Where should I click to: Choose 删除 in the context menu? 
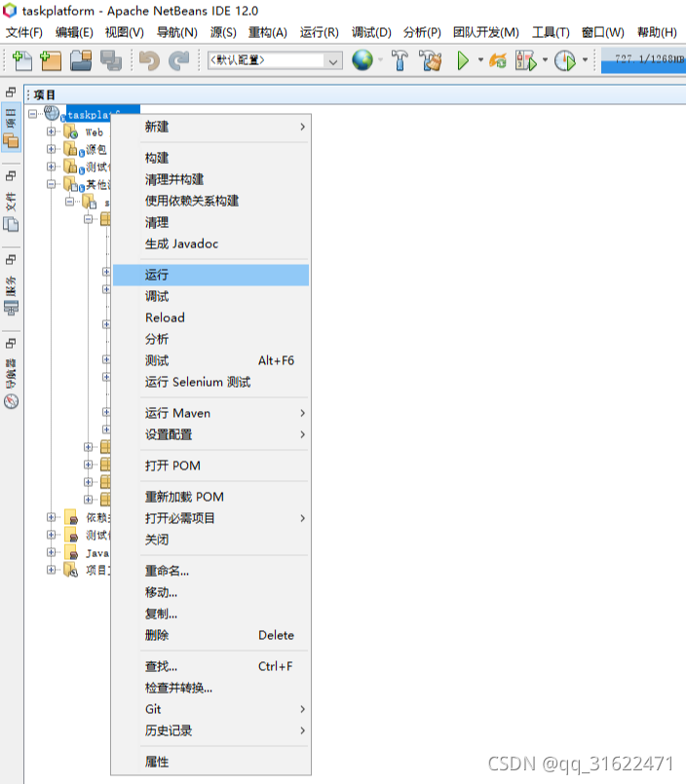point(210,636)
